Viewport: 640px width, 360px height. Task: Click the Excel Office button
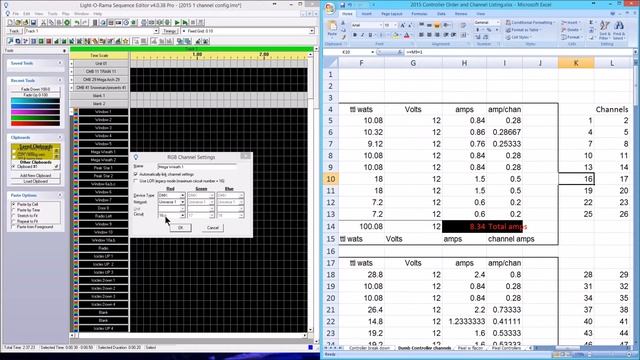[330, 8]
